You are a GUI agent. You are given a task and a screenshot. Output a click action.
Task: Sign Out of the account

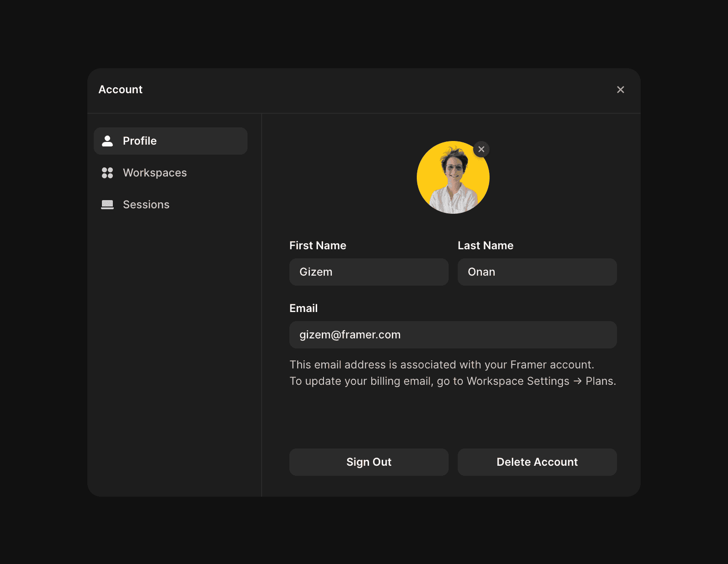pos(369,462)
